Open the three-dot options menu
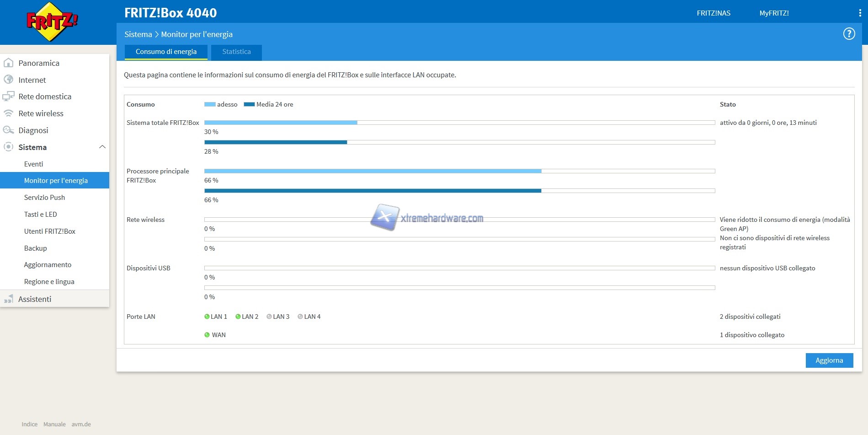 click(860, 13)
